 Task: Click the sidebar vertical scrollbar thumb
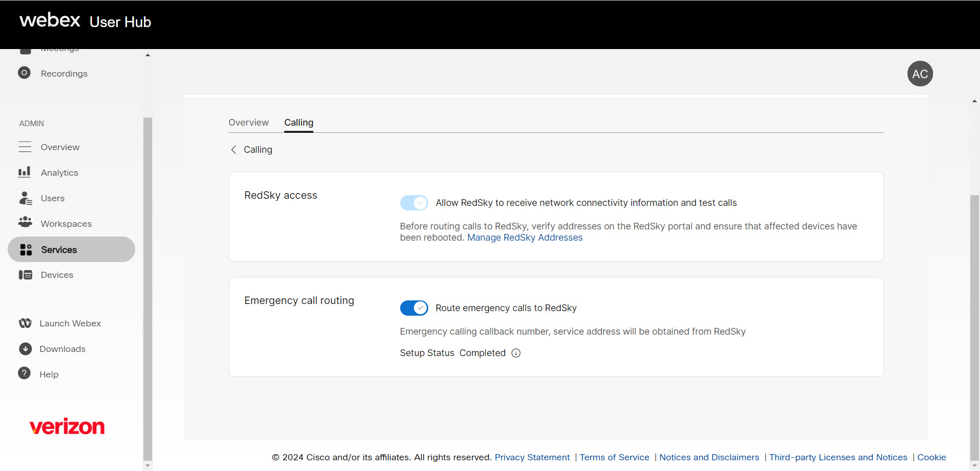pos(148,289)
